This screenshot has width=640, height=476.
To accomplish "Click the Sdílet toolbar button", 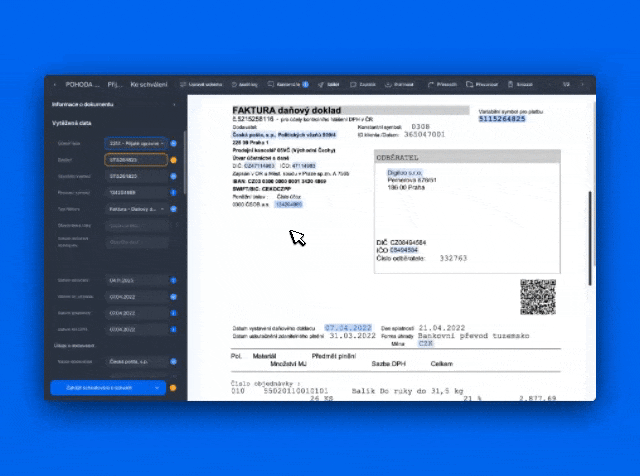I will point(329,85).
